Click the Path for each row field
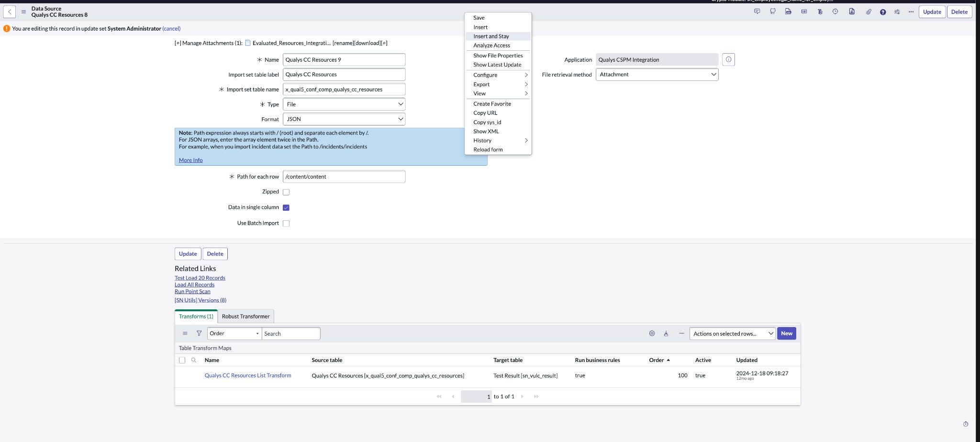Screen dimensions: 980x442 (x=344, y=176)
